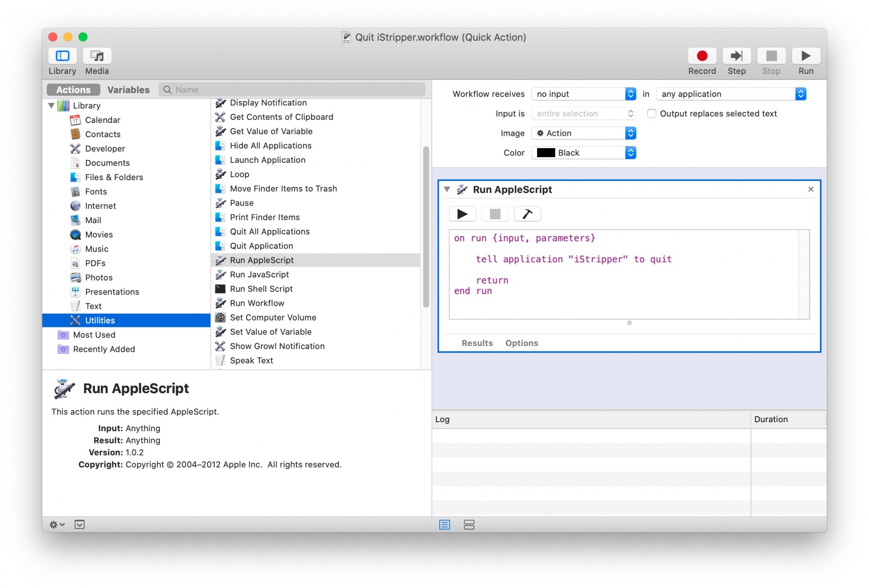Stop the running workflow
Image resolution: width=869 pixels, height=588 pixels.
771,56
